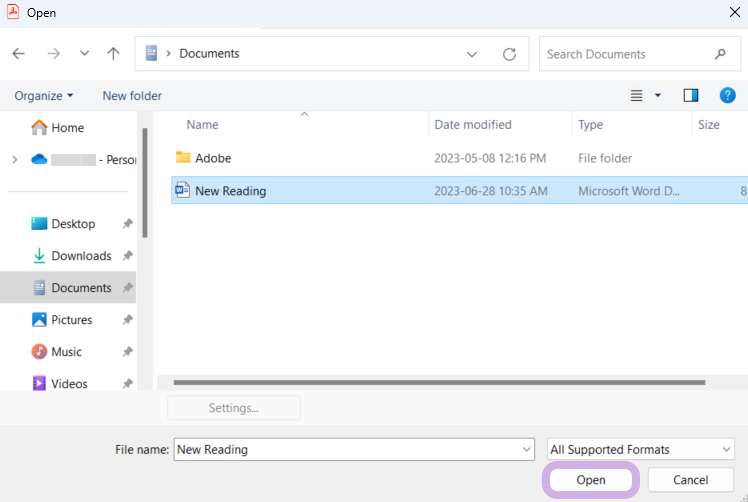The height and width of the screenshot is (502, 748).
Task: Toggle the preview pane icon
Action: click(x=691, y=96)
